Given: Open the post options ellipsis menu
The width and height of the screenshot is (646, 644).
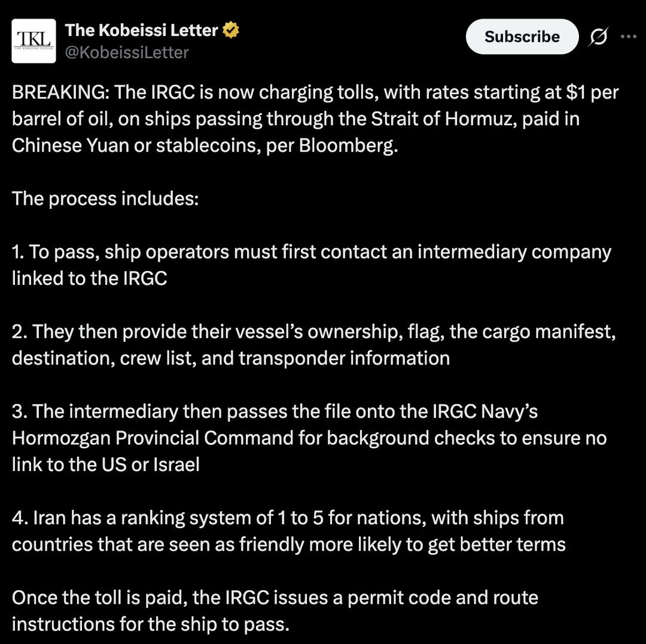Looking at the screenshot, I should click(629, 37).
